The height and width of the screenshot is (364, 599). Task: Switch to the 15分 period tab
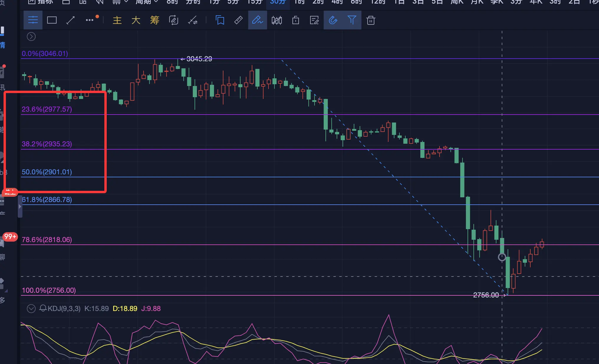pyautogui.click(x=255, y=2)
